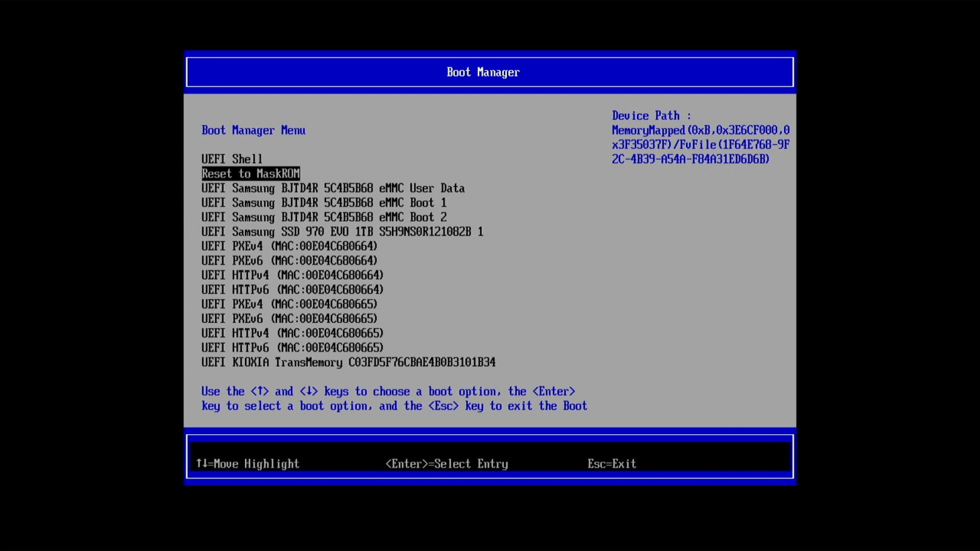Click the Esc=Exit hint
This screenshot has width=980, height=551.
click(612, 464)
